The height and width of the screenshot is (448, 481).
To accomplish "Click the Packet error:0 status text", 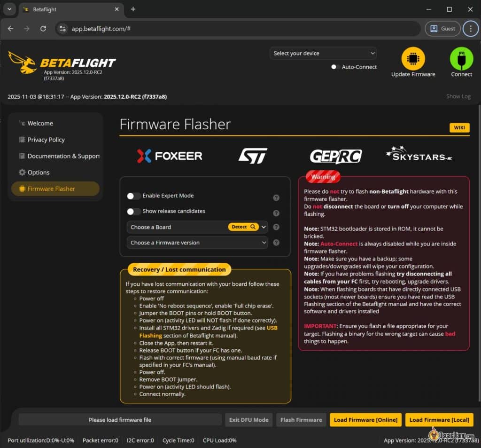I will tap(101, 440).
